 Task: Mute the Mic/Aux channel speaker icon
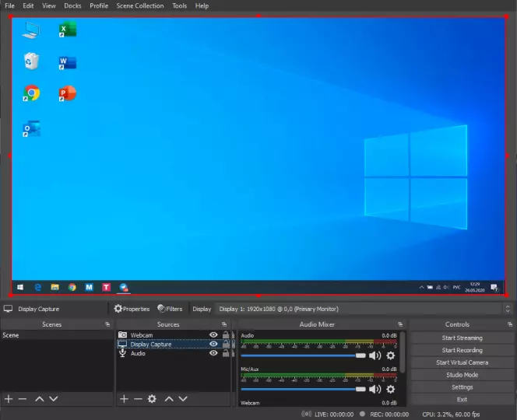click(x=375, y=390)
